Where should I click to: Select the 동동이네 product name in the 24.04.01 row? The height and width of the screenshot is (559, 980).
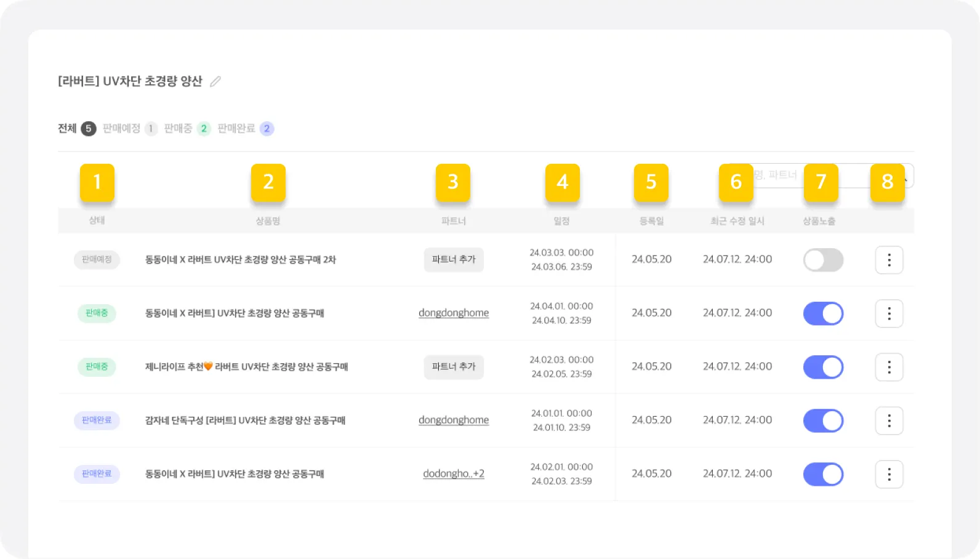(235, 313)
